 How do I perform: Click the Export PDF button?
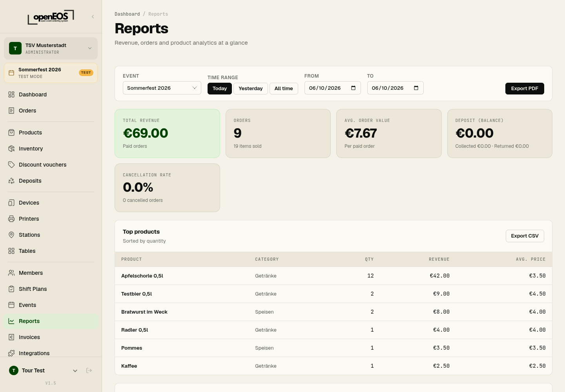coord(525,89)
